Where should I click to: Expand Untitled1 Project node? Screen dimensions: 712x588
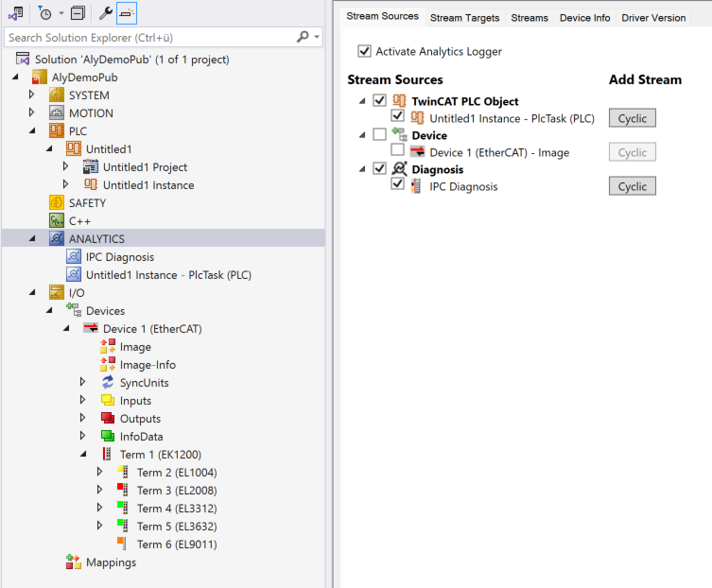(x=65, y=166)
